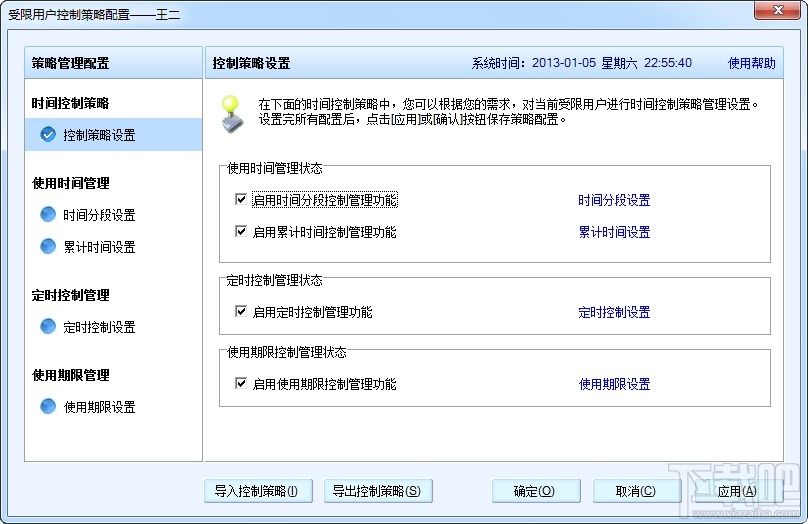Open 定时控制设置 in the sidebar
The image size is (808, 524).
[99, 327]
